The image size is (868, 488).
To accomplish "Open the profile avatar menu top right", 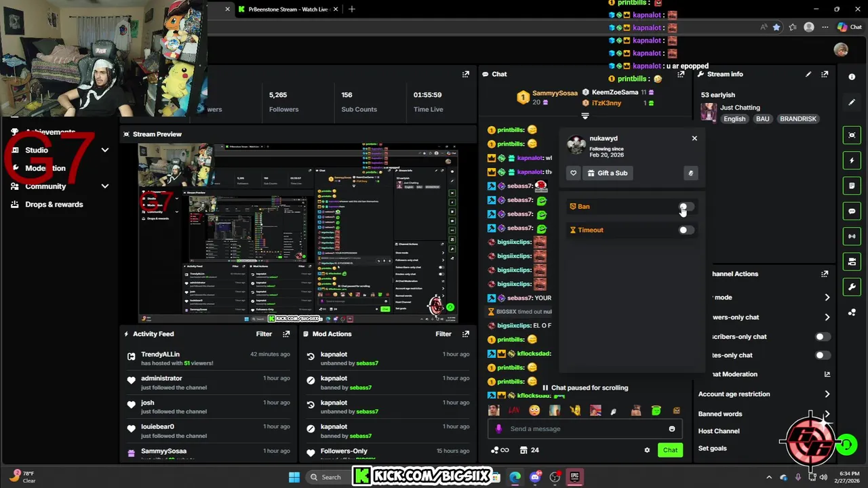I will 841,49.
